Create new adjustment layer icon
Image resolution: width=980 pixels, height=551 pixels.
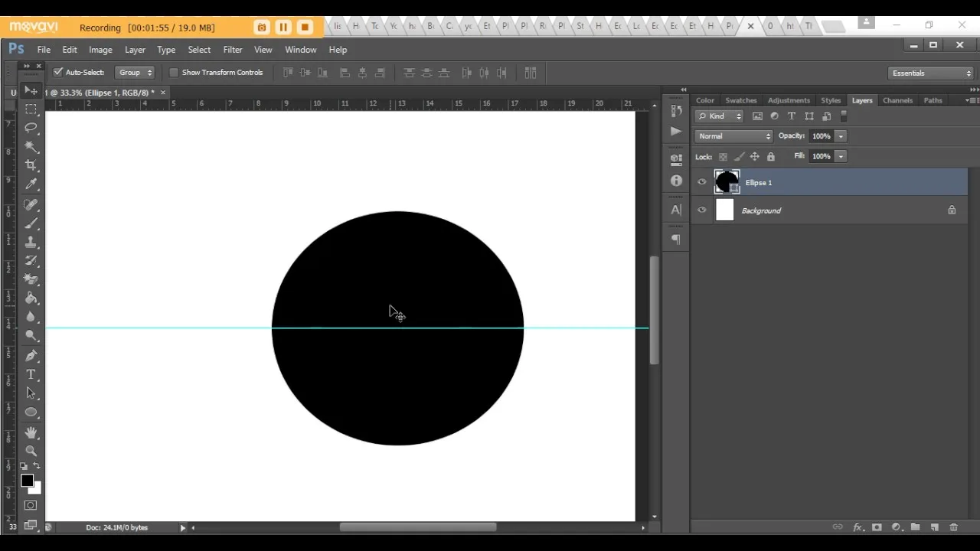tap(896, 527)
